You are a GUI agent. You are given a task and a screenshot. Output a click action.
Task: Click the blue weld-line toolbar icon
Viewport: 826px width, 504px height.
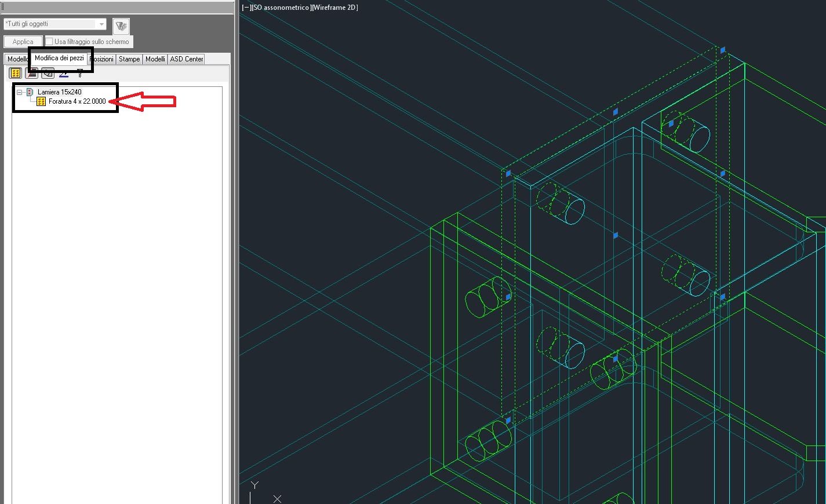64,73
